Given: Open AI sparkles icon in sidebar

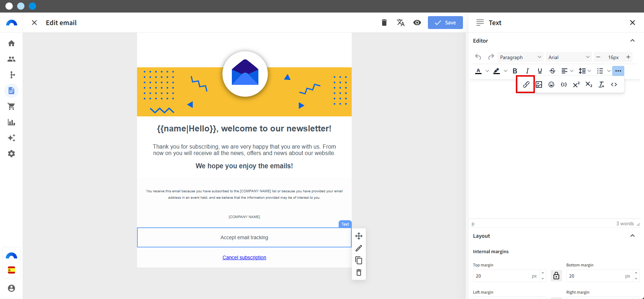Looking at the screenshot, I should [x=11, y=138].
